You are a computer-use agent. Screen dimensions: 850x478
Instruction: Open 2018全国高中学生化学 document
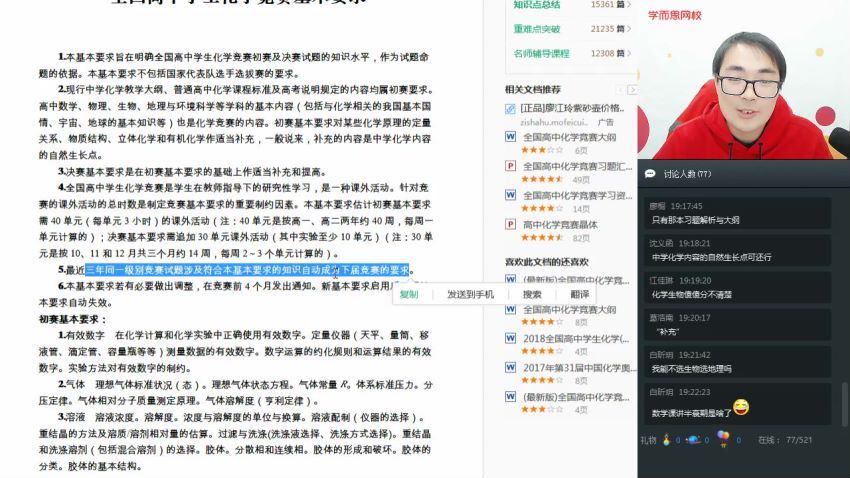coord(576,339)
